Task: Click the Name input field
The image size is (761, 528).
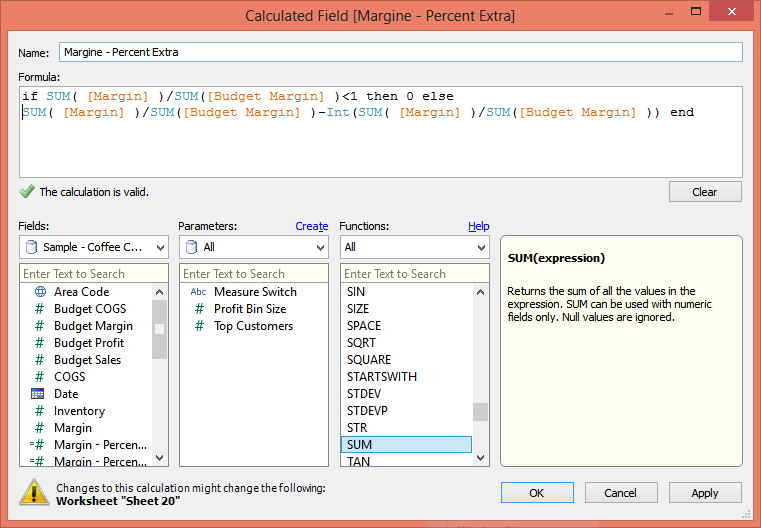Action: 401,52
